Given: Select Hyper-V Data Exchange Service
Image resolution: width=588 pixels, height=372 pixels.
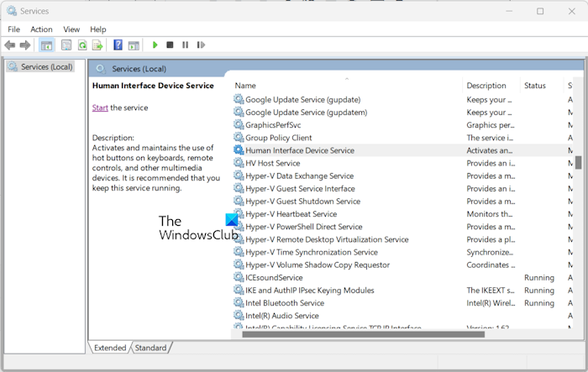Looking at the screenshot, I should (299, 176).
